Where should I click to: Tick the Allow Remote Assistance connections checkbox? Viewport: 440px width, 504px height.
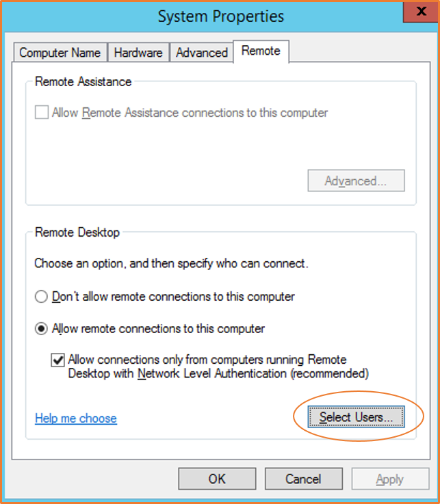(42, 113)
